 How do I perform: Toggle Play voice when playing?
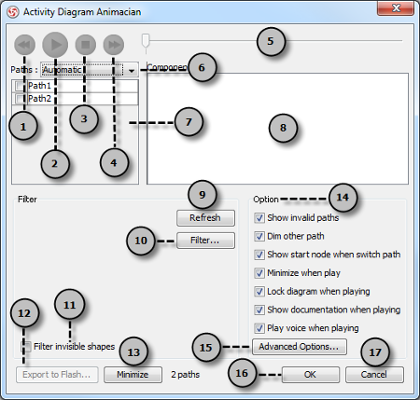tap(259, 328)
